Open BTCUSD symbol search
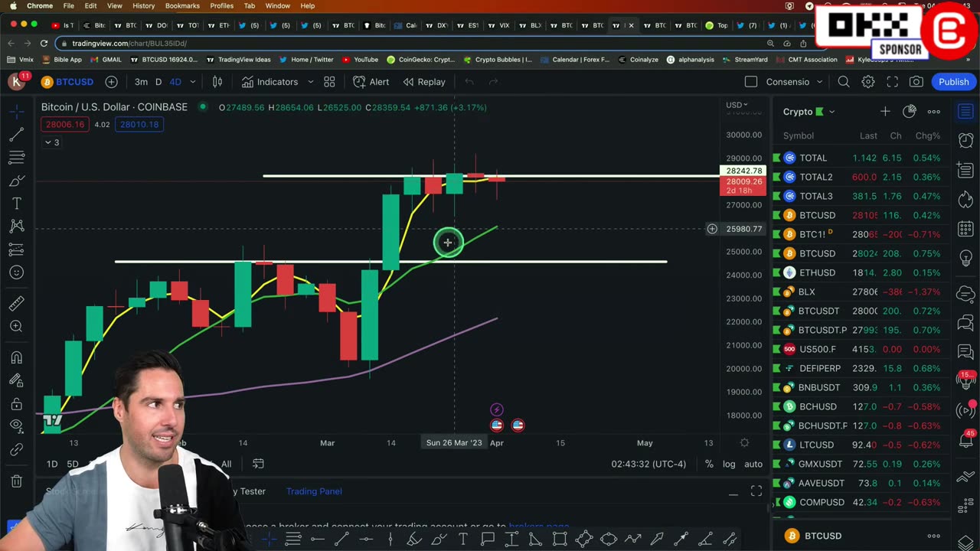 (x=67, y=82)
